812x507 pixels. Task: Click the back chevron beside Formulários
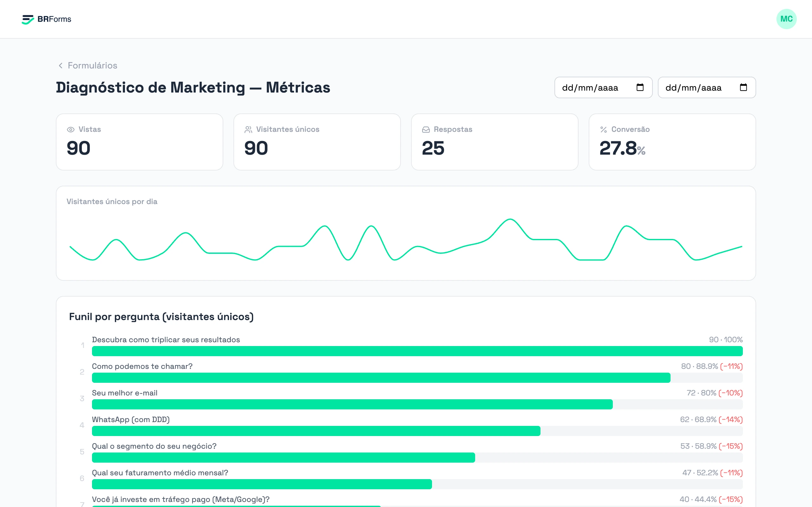[x=60, y=65]
